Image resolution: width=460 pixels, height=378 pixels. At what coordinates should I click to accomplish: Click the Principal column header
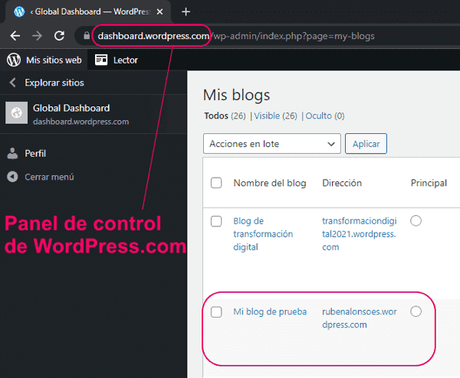[x=429, y=183]
